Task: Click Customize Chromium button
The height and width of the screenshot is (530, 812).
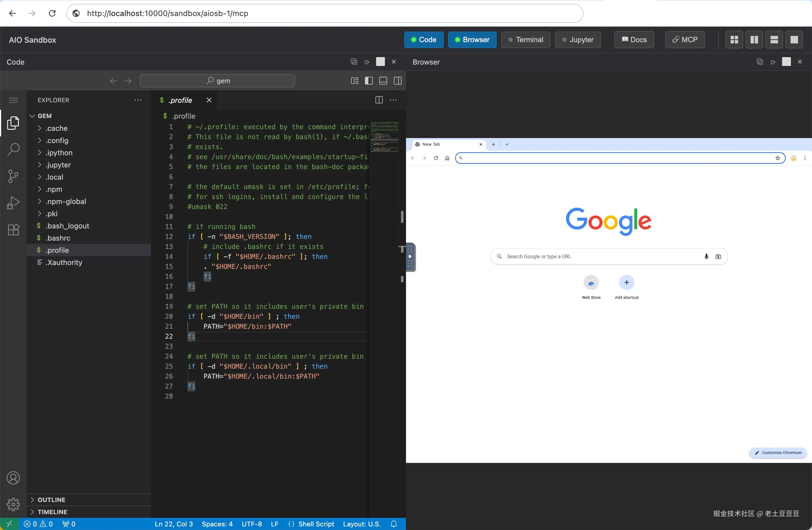Action: tap(778, 453)
